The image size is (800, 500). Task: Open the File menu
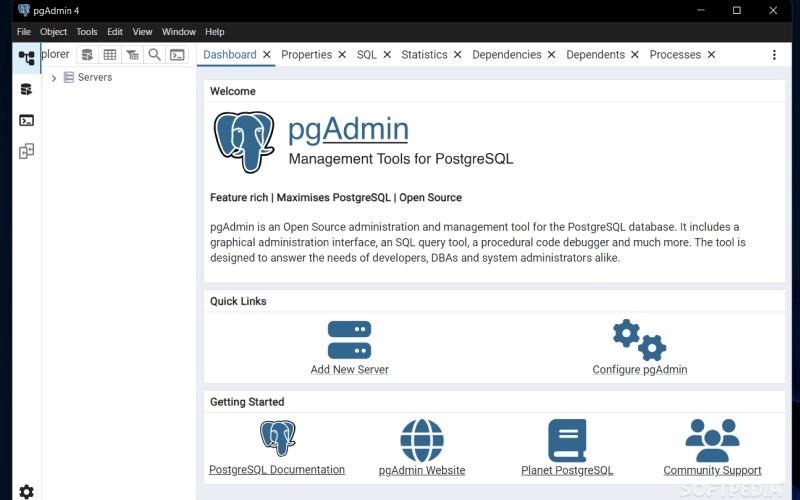(23, 32)
